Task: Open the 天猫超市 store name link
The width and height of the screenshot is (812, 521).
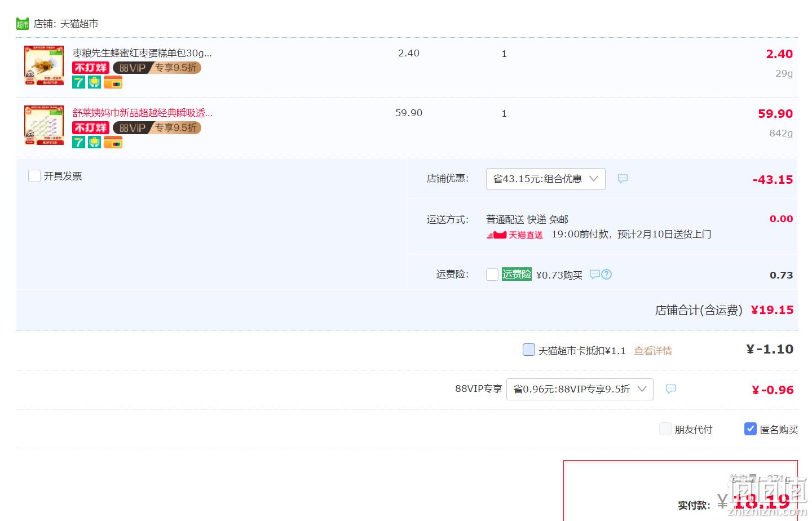Action: tap(79, 24)
